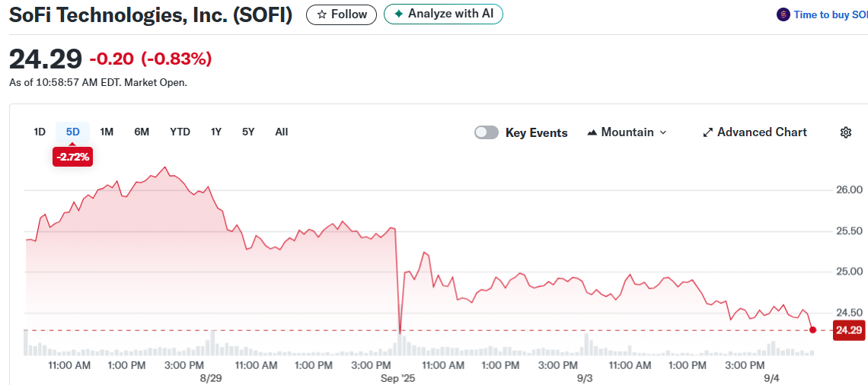Select the 1Y range tab
The image size is (868, 385).
216,132
